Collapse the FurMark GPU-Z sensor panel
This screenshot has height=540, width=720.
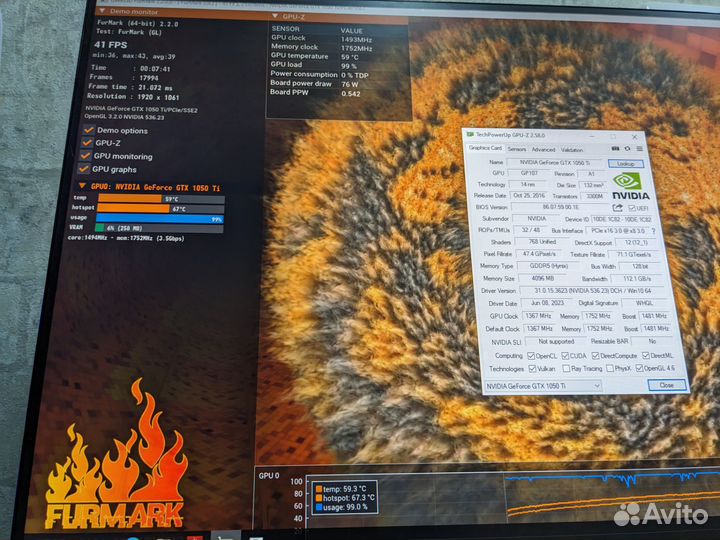click(275, 16)
